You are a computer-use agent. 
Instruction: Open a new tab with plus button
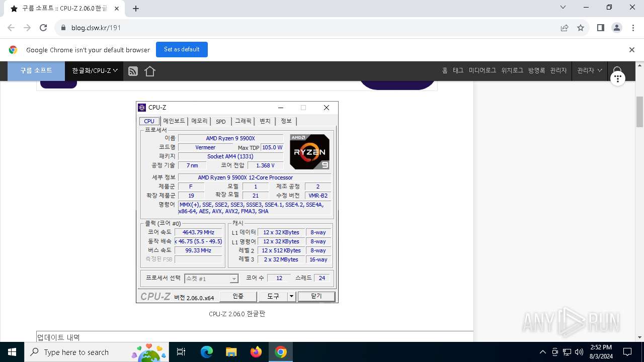(135, 9)
